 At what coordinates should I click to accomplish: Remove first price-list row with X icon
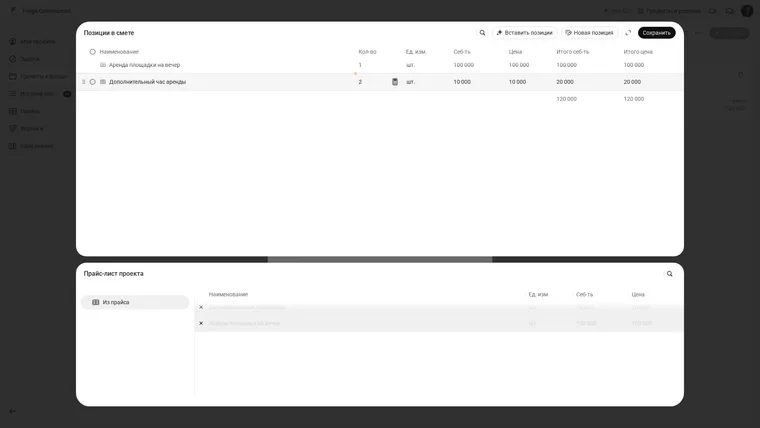tap(201, 307)
